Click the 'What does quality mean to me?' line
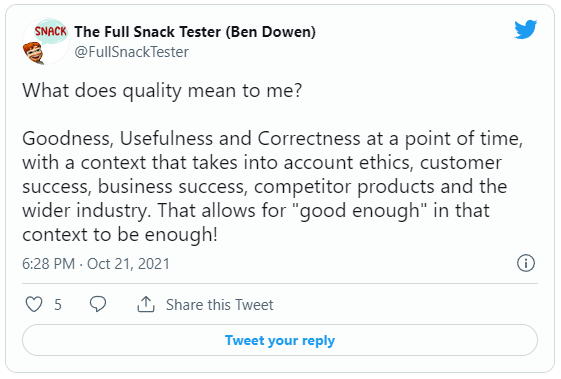The width and height of the screenshot is (561, 379). point(162,91)
